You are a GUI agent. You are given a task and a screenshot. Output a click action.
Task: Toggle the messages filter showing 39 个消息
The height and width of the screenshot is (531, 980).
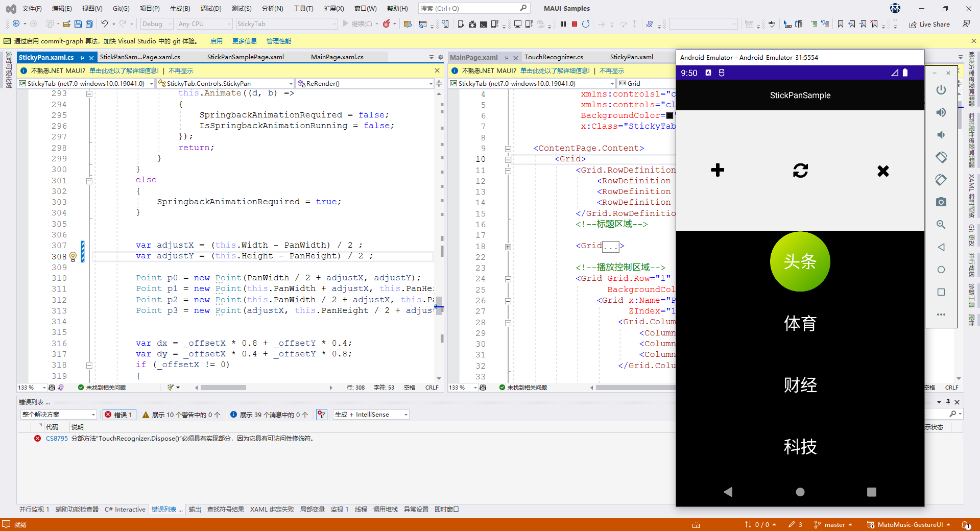[x=269, y=415]
